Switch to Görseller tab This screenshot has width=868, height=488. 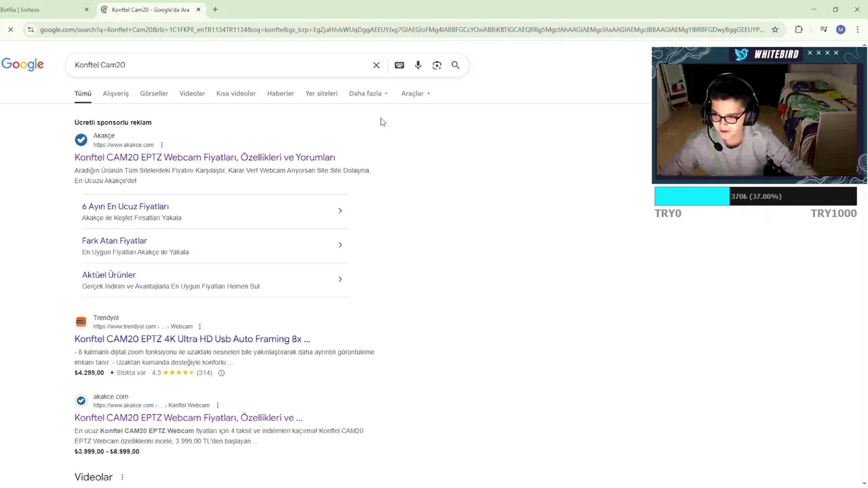(x=154, y=94)
